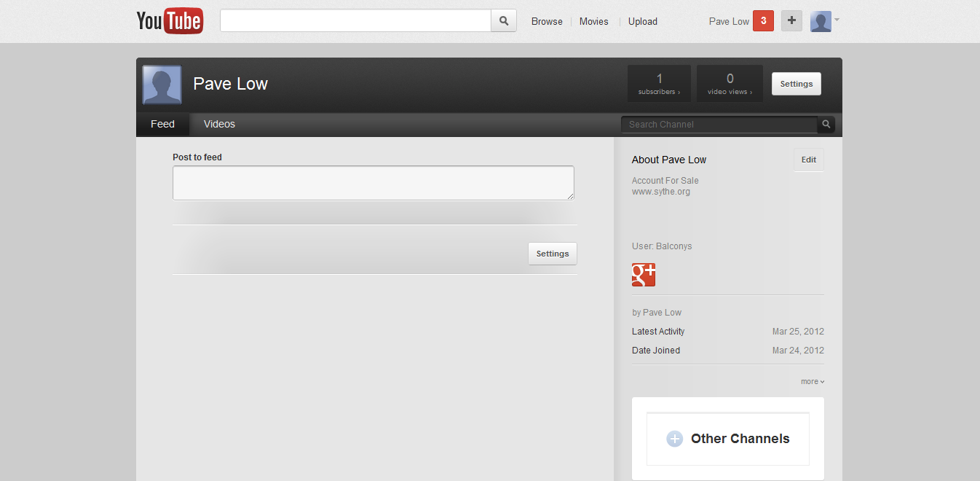The width and height of the screenshot is (980, 481).
Task: Open the red notification count badge
Action: pos(763,21)
